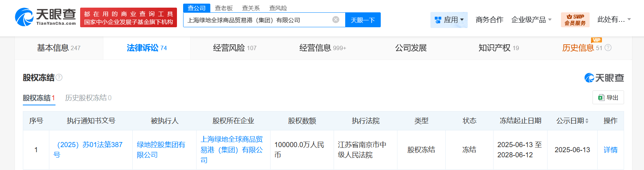The width and height of the screenshot is (644, 170).
Task: Open 上海绿地全球商品贸易港 company link in table
Action: point(232,150)
